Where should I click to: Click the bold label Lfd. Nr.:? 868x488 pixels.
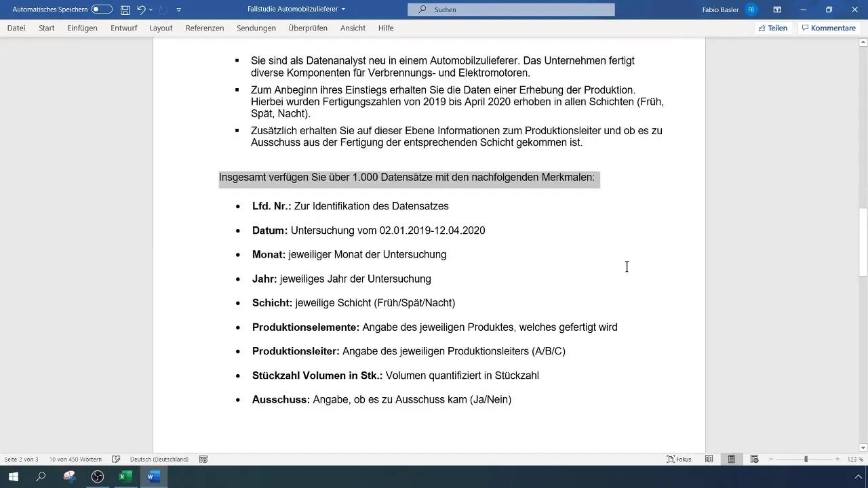(271, 206)
